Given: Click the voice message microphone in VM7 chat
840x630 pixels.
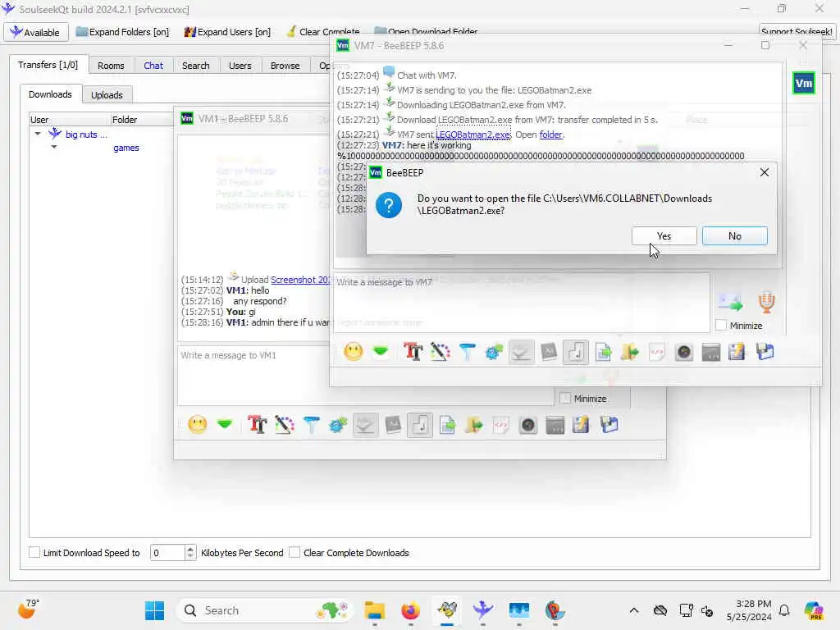Looking at the screenshot, I should point(766,302).
